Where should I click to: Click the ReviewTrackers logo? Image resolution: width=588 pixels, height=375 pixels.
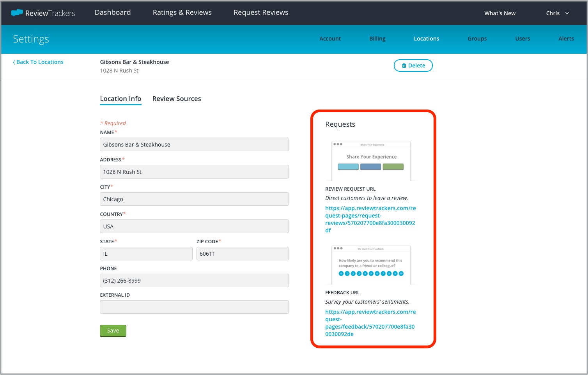click(x=43, y=13)
